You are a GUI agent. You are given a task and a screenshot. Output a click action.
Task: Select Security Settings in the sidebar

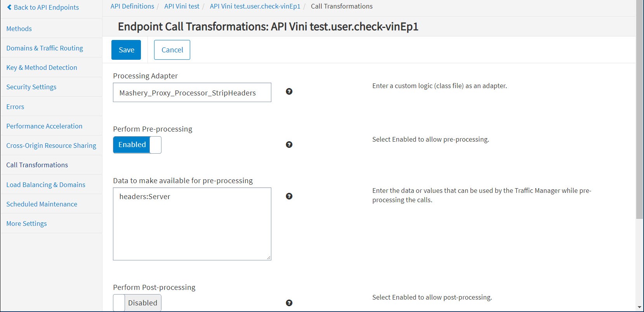(31, 87)
